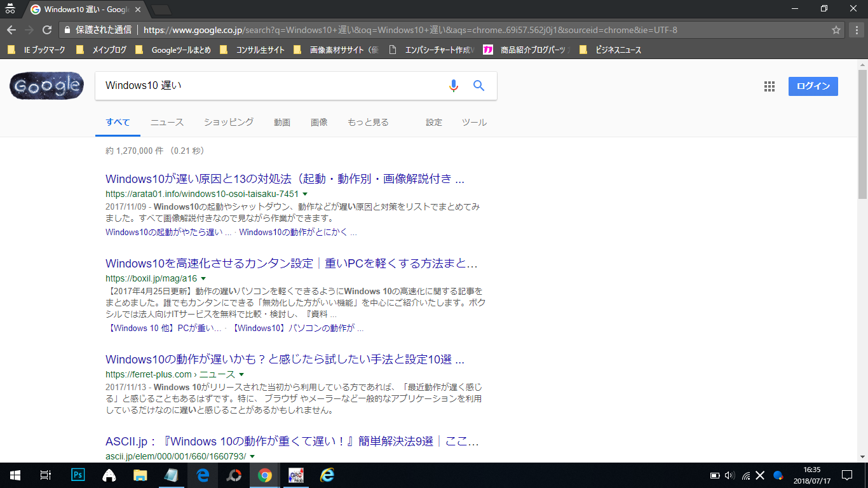Viewport: 868px width, 488px height.
Task: Click the magnifying glass search icon
Action: [x=478, y=86]
